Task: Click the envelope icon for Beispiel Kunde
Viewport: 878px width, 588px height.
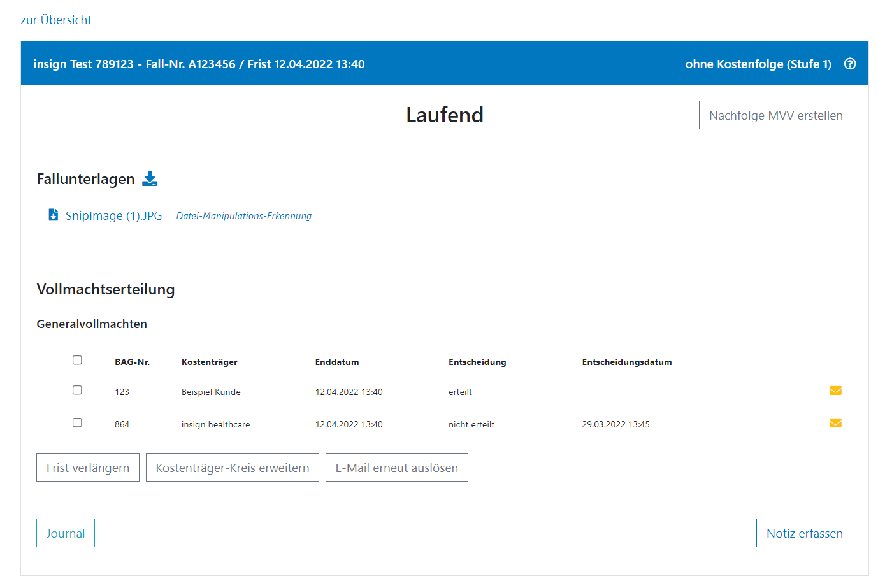Action: (835, 391)
